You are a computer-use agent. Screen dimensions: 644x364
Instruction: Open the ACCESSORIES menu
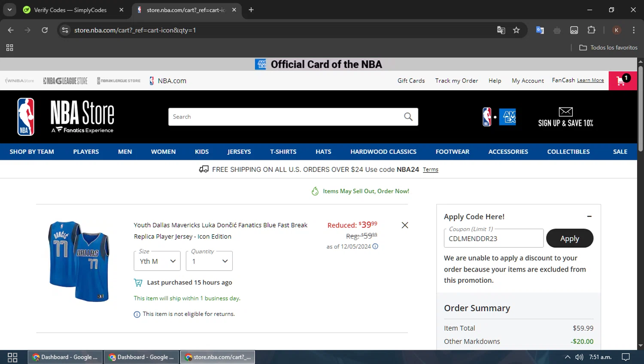pos(508,152)
